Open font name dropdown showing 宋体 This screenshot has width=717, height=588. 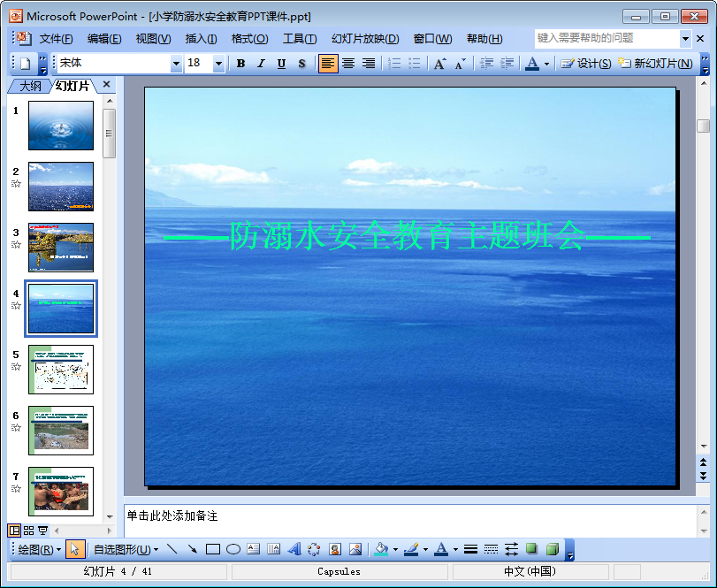[x=176, y=64]
